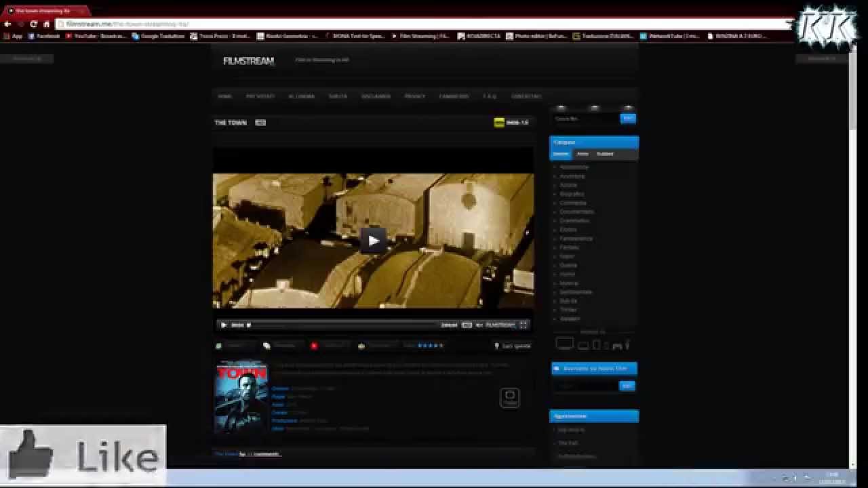The image size is (868, 488).
Task: Seek along the video progress bar
Action: (x=344, y=325)
